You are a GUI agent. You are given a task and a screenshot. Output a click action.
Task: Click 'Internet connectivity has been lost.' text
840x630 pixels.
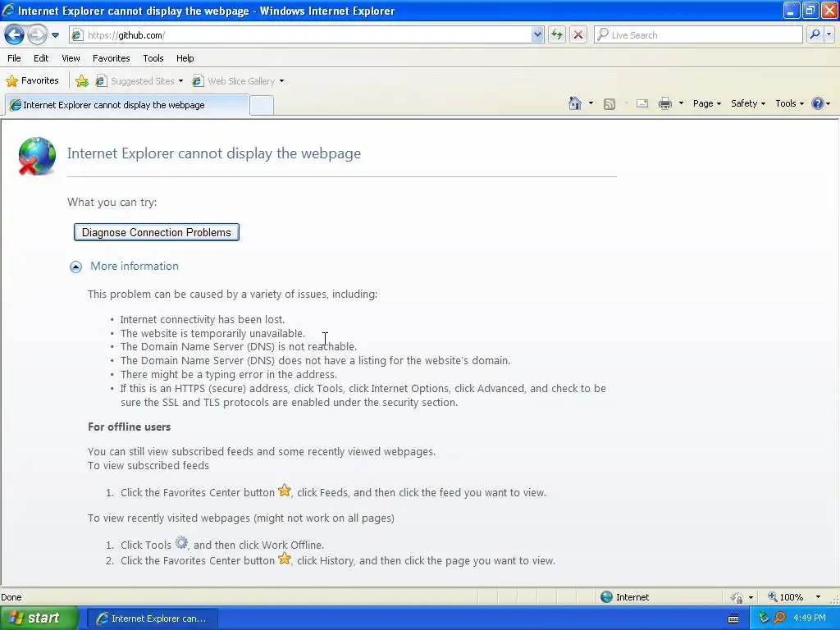(203, 320)
